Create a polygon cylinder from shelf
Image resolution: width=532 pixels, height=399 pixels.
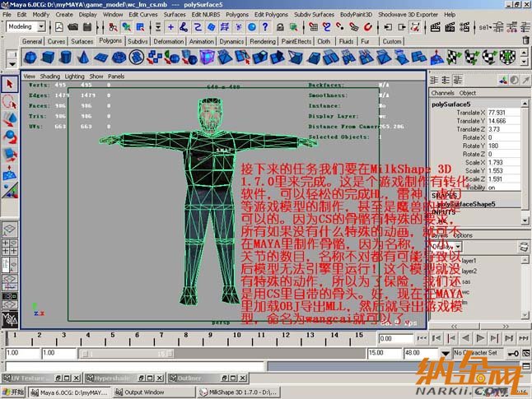[66, 57]
